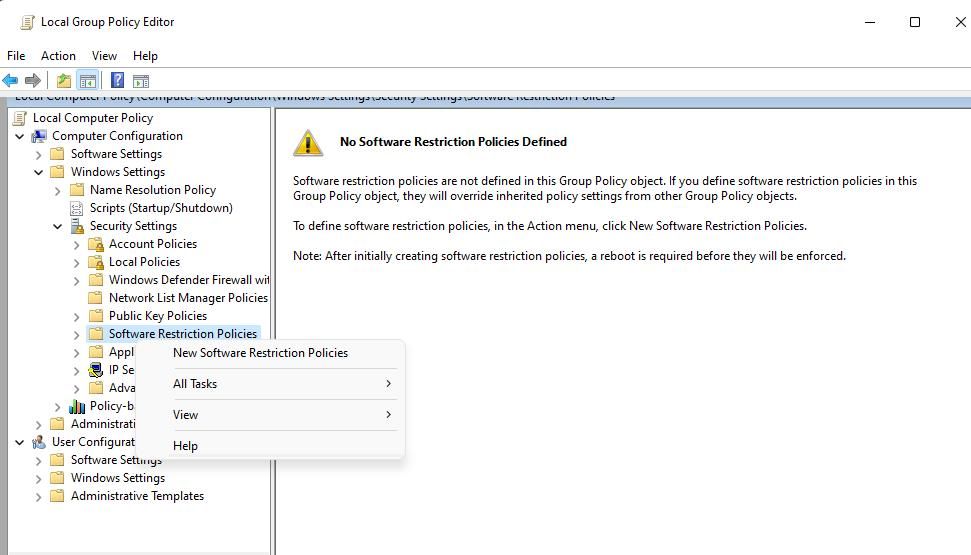Expand the Local Policies node
Screen dimensions: 971x555
point(76,263)
